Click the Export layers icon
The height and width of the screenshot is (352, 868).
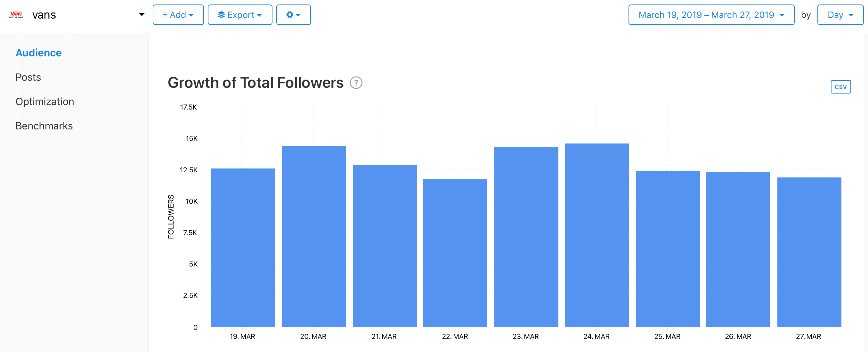(x=221, y=15)
